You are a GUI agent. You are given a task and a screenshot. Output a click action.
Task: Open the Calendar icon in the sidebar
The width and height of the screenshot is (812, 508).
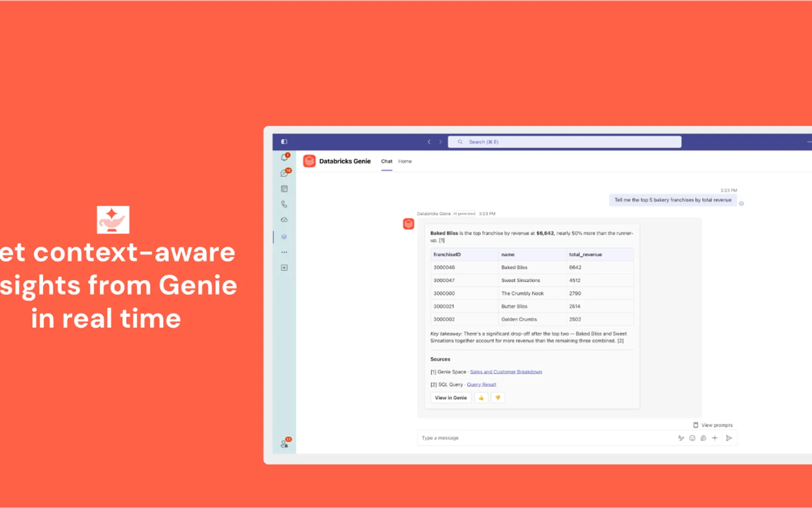tap(284, 189)
